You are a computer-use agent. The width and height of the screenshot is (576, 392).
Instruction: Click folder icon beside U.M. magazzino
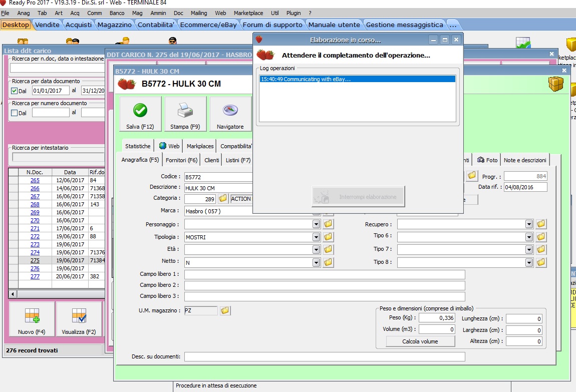tap(225, 311)
